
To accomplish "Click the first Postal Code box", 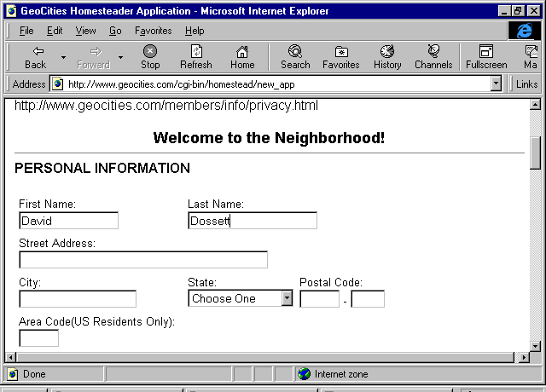I will (x=319, y=299).
